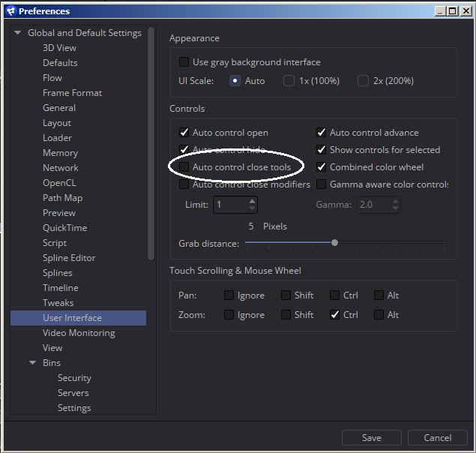Viewport: 476px width, 453px height.
Task: Save the preferences
Action: point(372,437)
